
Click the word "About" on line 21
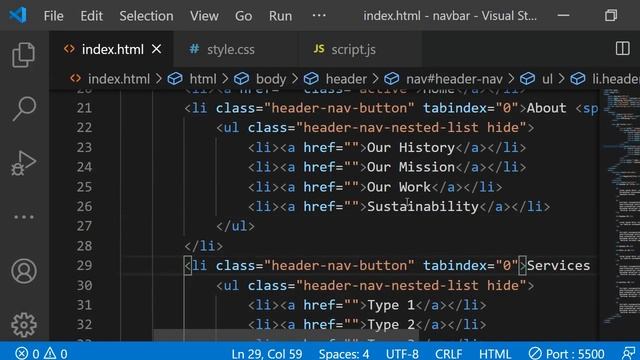coord(547,108)
